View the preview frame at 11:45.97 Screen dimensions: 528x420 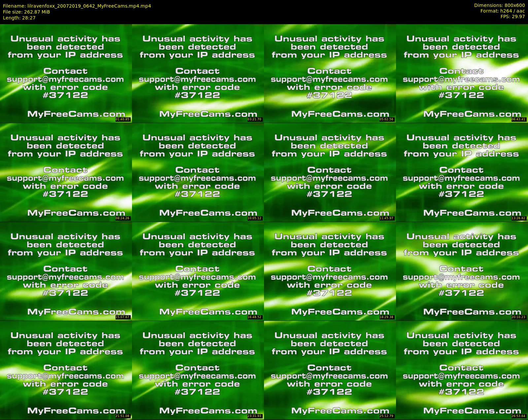click(x=330, y=172)
